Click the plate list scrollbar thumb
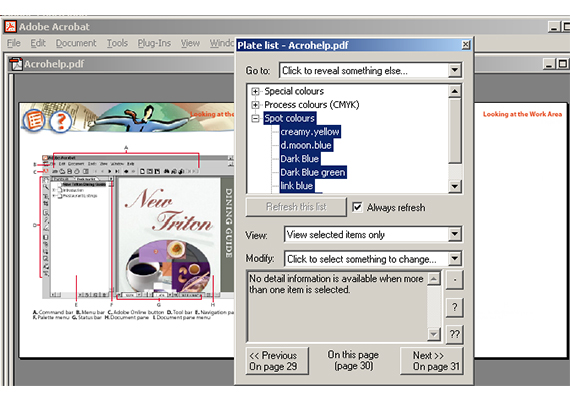Screen dimensions: 570x400 [x=454, y=131]
